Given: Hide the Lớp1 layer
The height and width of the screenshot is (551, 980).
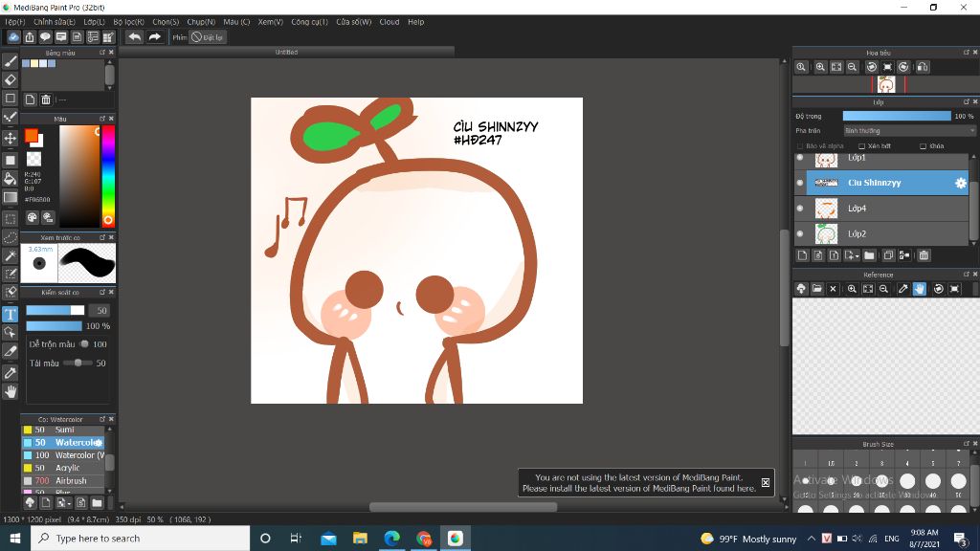Looking at the screenshot, I should coord(800,158).
